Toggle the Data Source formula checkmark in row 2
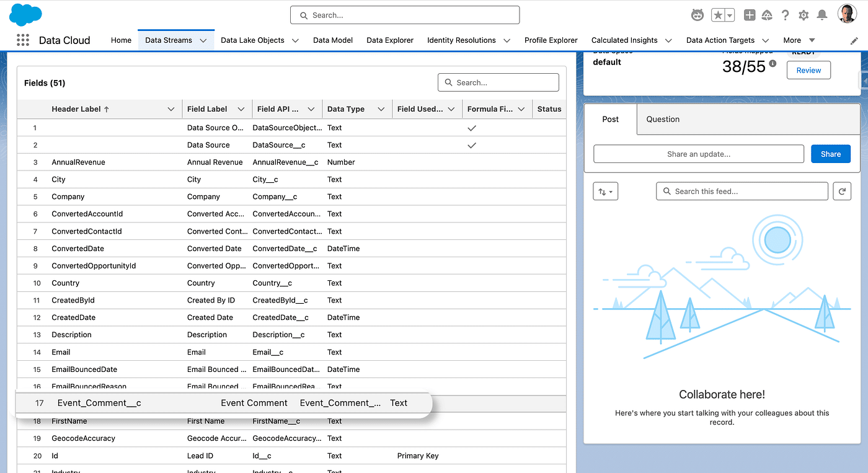Image resolution: width=868 pixels, height=473 pixels. tap(472, 145)
